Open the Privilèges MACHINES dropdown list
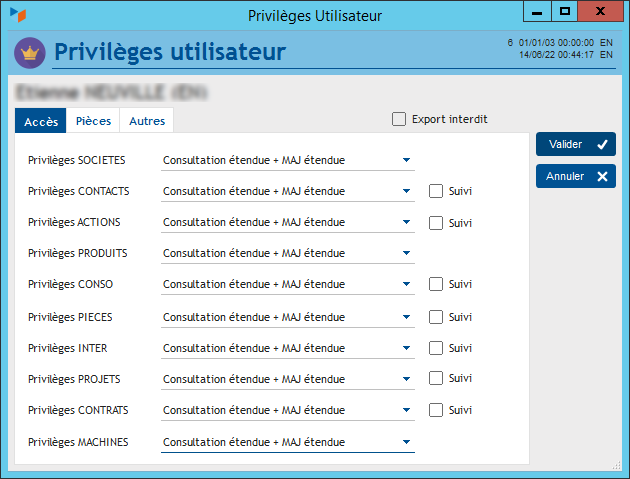630x479 pixels. pyautogui.click(x=406, y=441)
